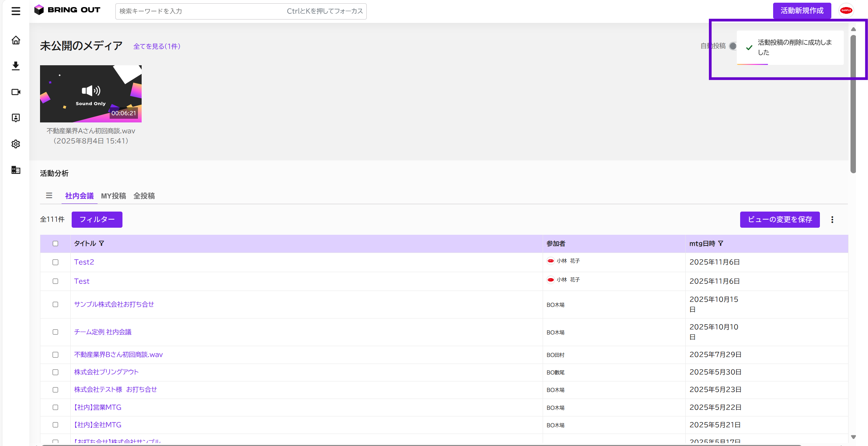
Task: Click filter icon on mtg日時 column
Action: pyautogui.click(x=720, y=243)
